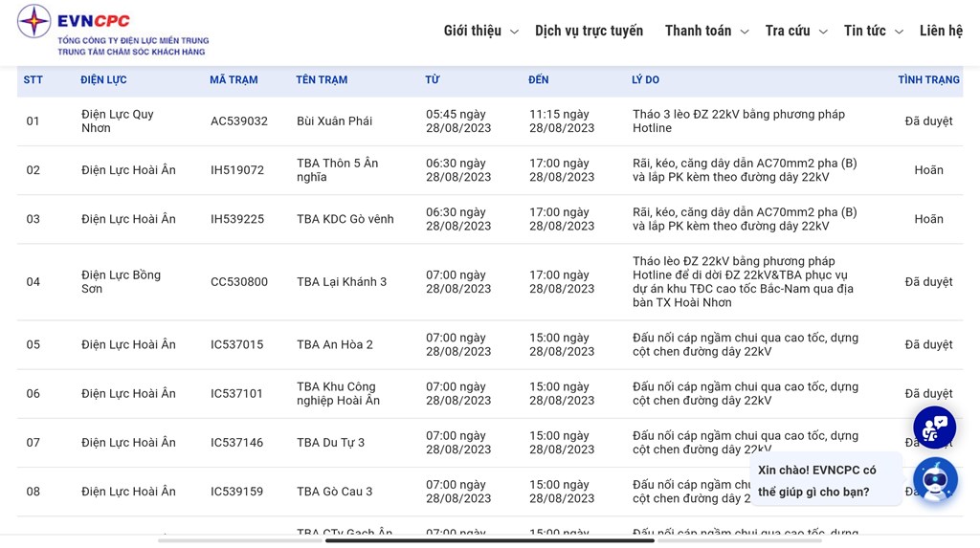Screen dimensions: 980x548
Task: Open the Dịch vụ trực tuyến menu
Action: (x=589, y=31)
